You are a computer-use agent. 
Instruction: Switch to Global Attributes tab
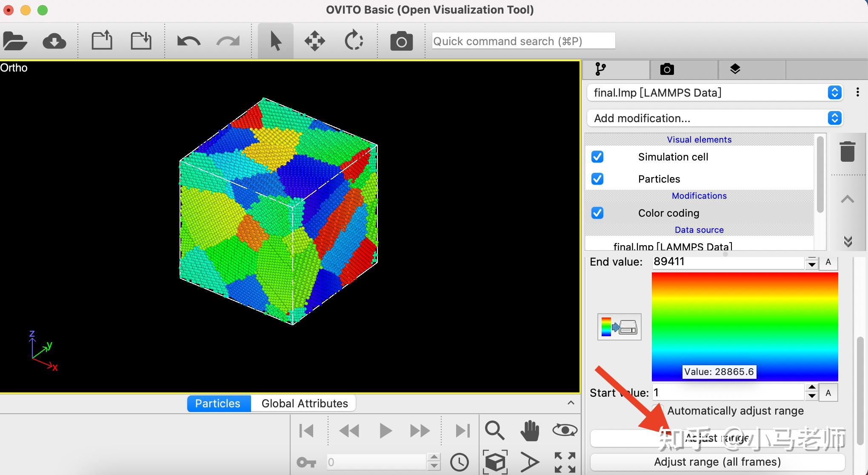pyautogui.click(x=304, y=403)
